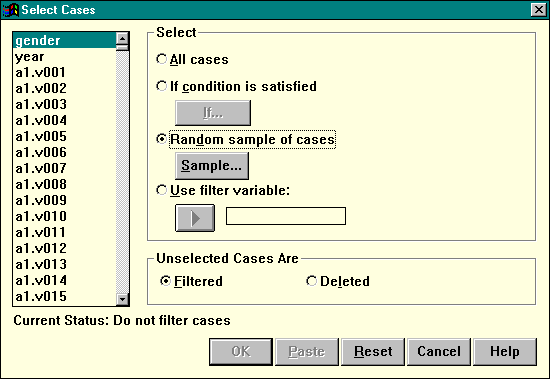Click the variable list scroll down arrow
The width and height of the screenshot is (550, 379).
[122, 299]
